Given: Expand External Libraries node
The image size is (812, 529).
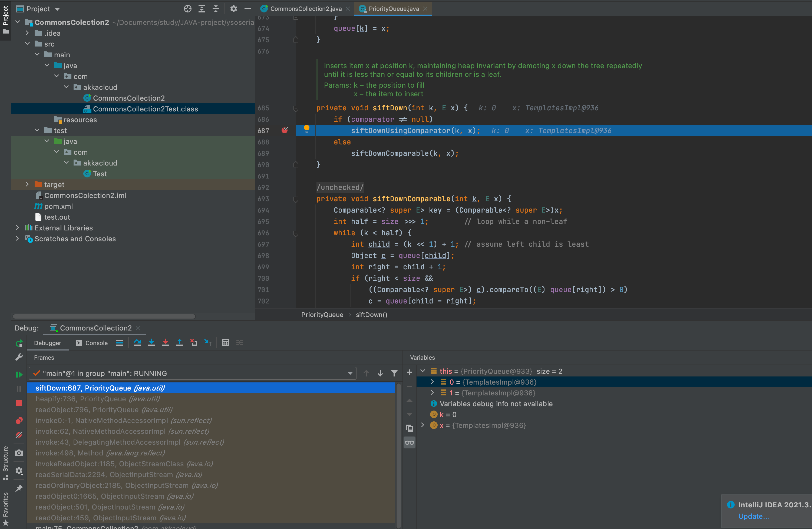Looking at the screenshot, I should [x=18, y=228].
